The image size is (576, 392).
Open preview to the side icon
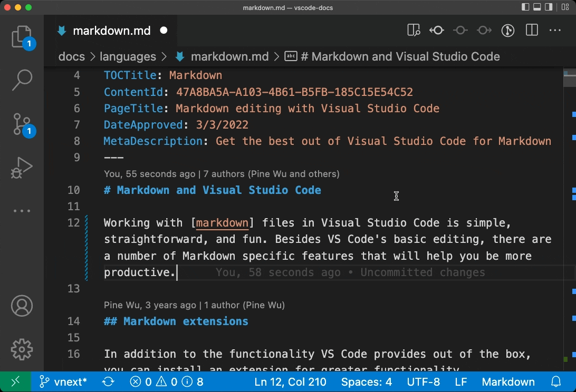(x=414, y=31)
